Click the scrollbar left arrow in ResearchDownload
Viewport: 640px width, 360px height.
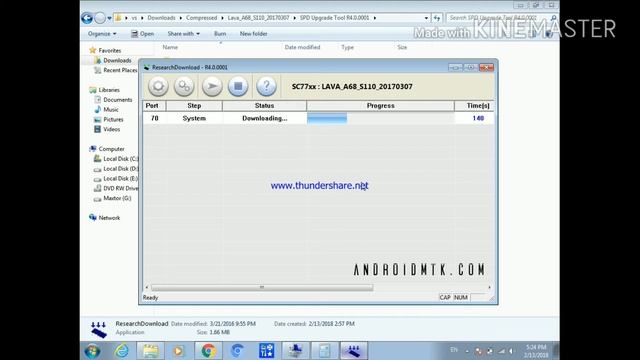[147, 288]
